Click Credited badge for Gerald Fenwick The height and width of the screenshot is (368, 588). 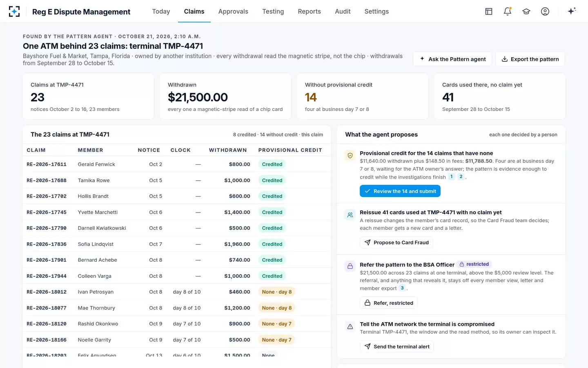[x=272, y=164]
